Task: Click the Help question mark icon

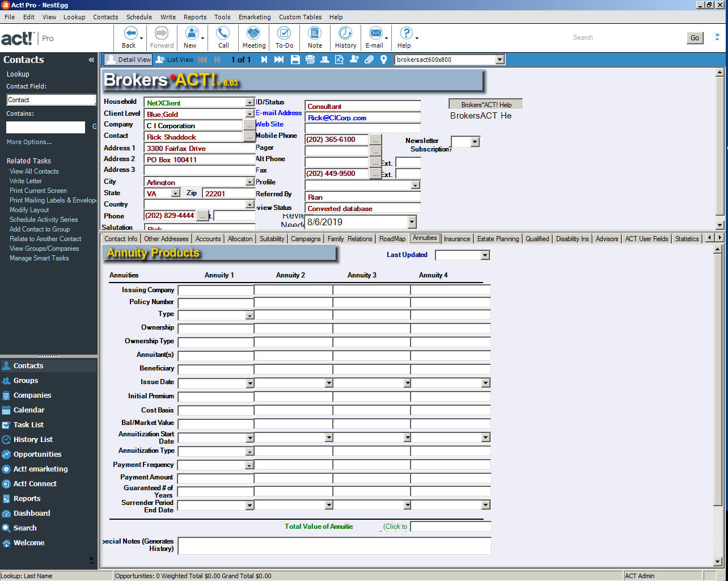Action: pos(406,33)
